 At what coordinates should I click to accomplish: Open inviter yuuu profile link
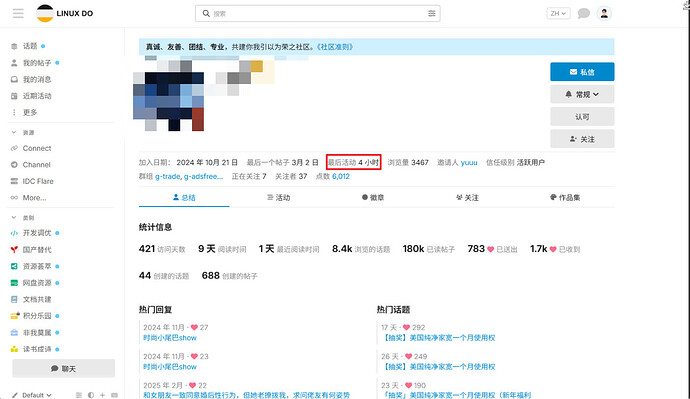click(469, 162)
